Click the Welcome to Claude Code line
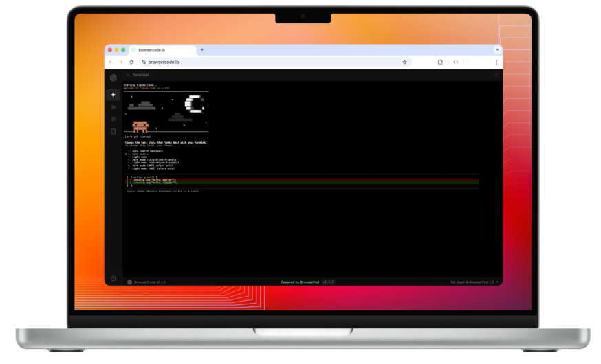601x364 pixels. [146, 88]
